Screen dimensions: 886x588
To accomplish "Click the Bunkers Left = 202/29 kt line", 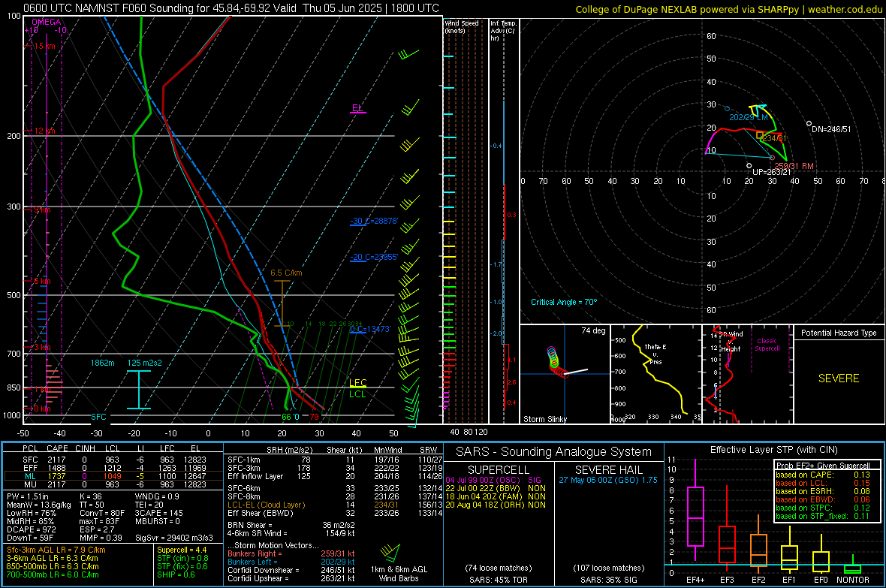I will click(291, 562).
